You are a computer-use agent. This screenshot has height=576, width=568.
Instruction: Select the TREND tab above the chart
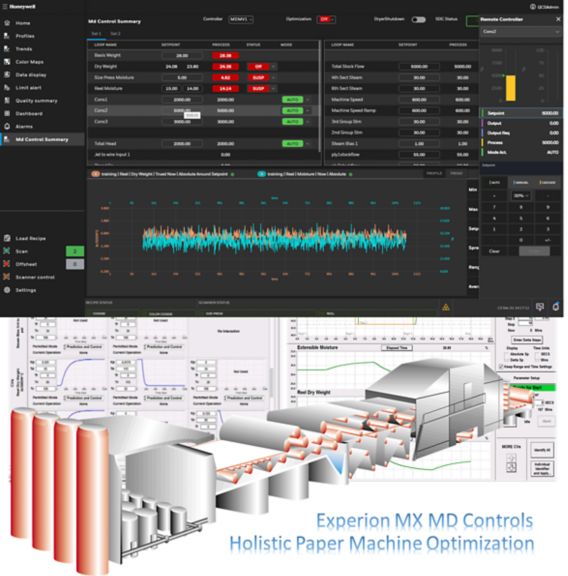point(456,173)
